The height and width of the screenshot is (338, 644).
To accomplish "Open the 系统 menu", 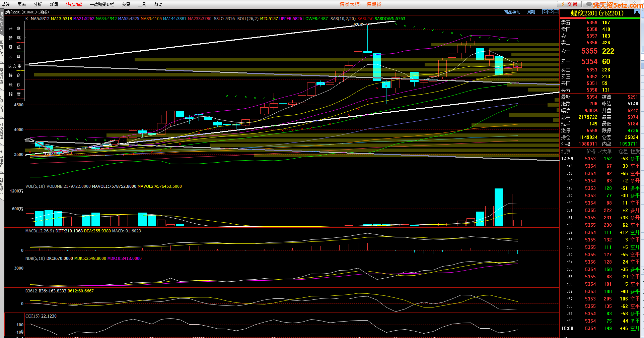I will tap(6, 4).
